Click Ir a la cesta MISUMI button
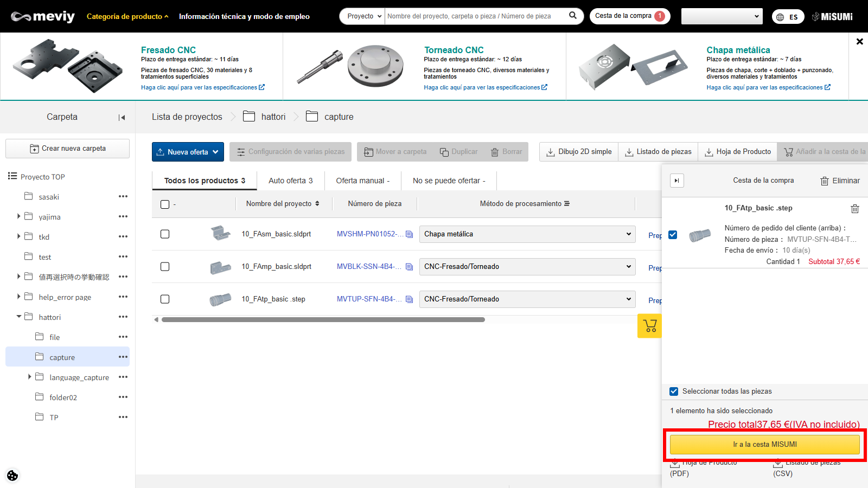The width and height of the screenshot is (868, 488). click(x=764, y=444)
